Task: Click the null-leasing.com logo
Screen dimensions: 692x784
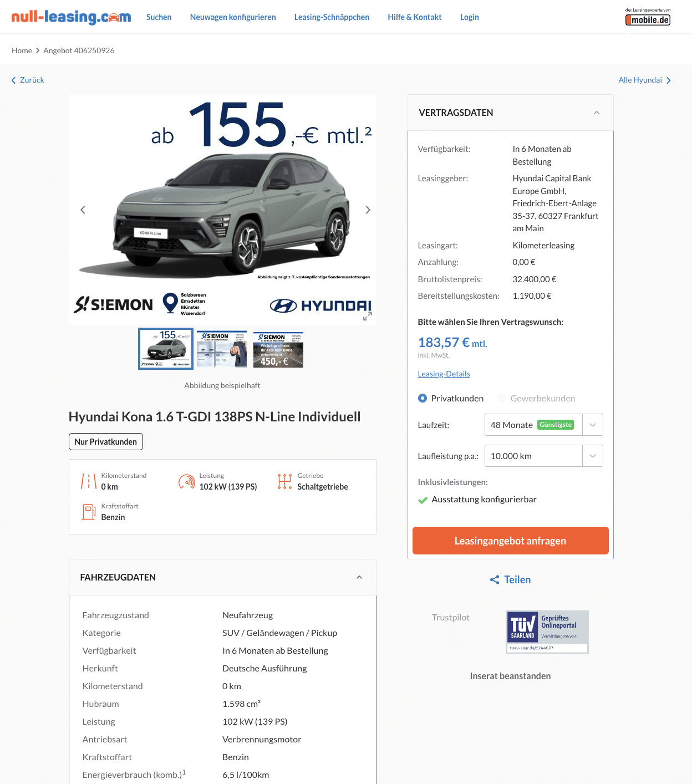Action: (x=71, y=17)
